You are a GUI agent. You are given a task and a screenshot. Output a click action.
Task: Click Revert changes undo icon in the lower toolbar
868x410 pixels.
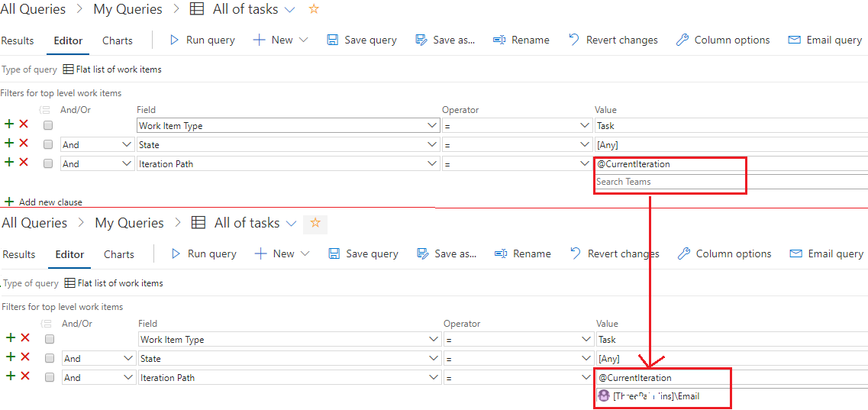click(x=576, y=253)
